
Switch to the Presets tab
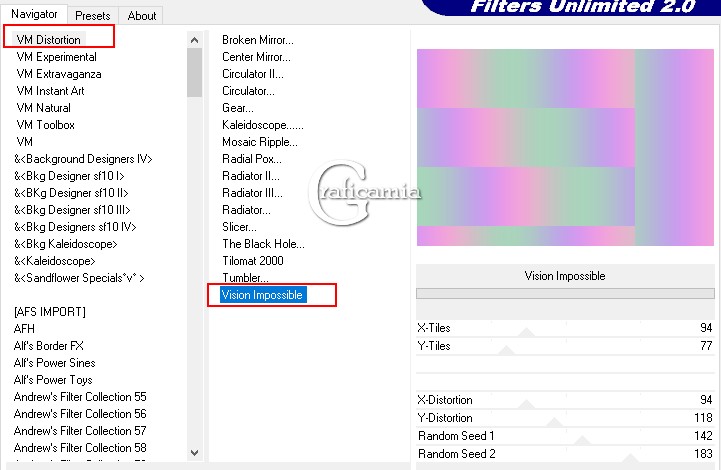pos(94,15)
